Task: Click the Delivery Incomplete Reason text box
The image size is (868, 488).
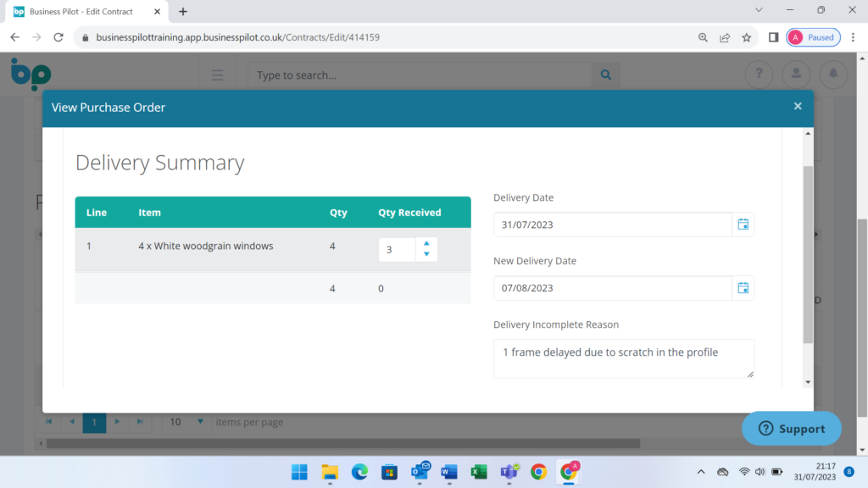Action: click(x=623, y=358)
